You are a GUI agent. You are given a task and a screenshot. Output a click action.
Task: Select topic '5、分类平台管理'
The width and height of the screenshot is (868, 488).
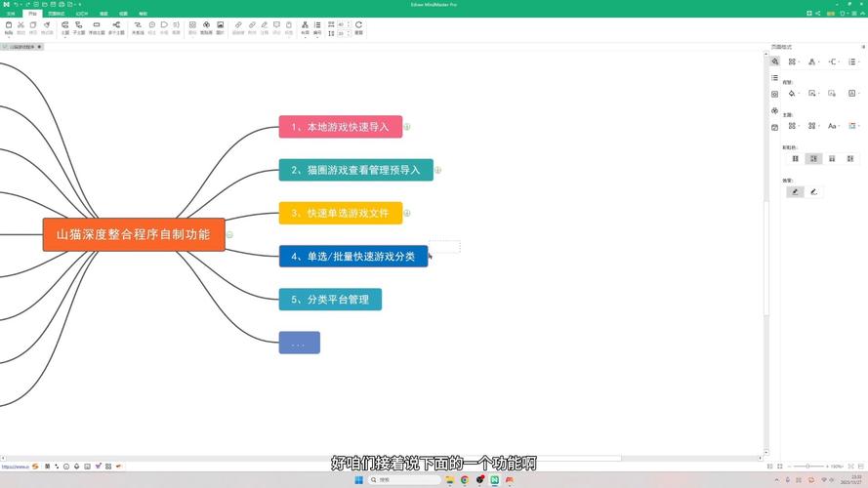[x=330, y=300]
